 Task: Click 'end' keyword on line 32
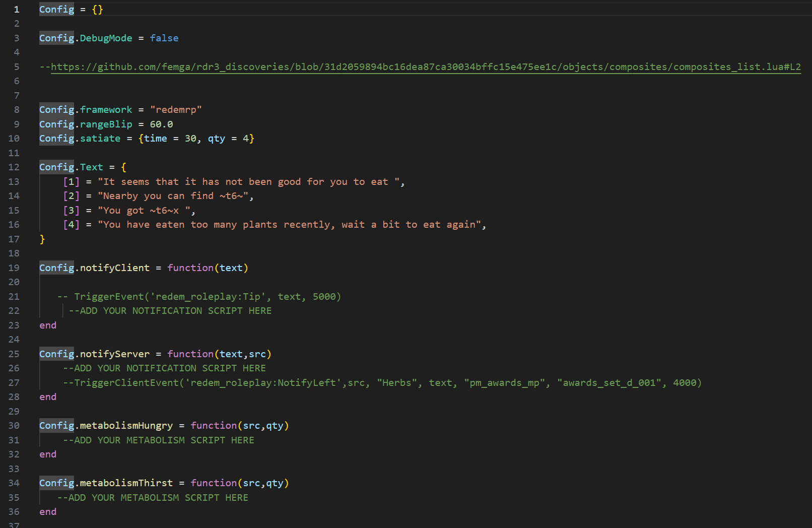(48, 454)
